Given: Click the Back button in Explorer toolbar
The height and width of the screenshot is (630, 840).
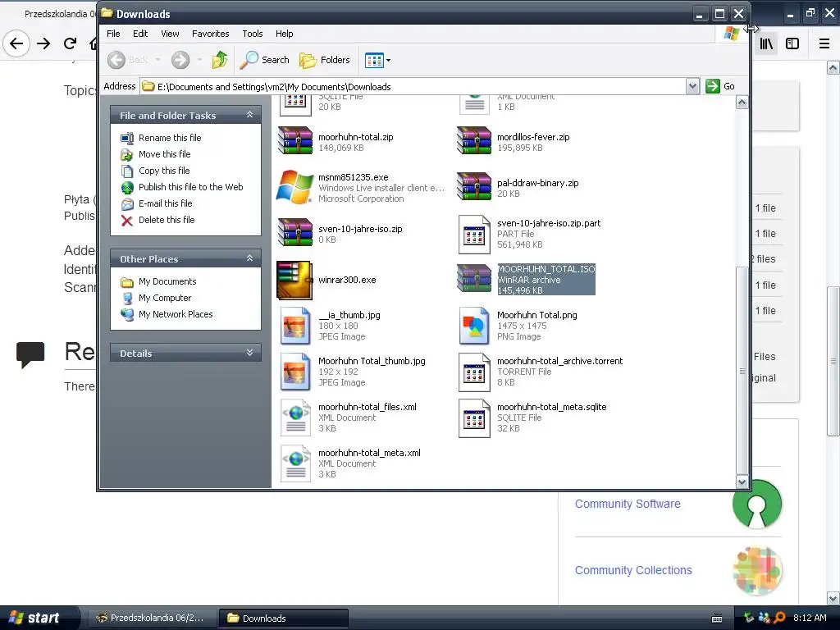Looking at the screenshot, I should pos(128,60).
